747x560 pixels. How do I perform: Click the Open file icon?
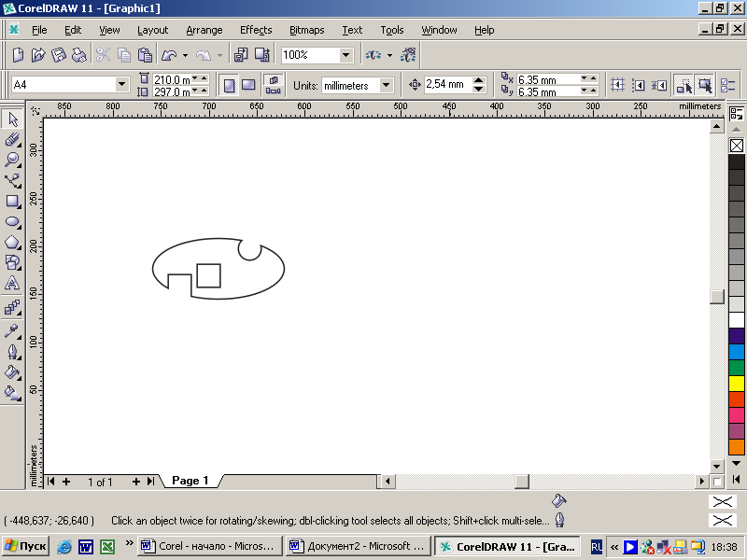[38, 55]
